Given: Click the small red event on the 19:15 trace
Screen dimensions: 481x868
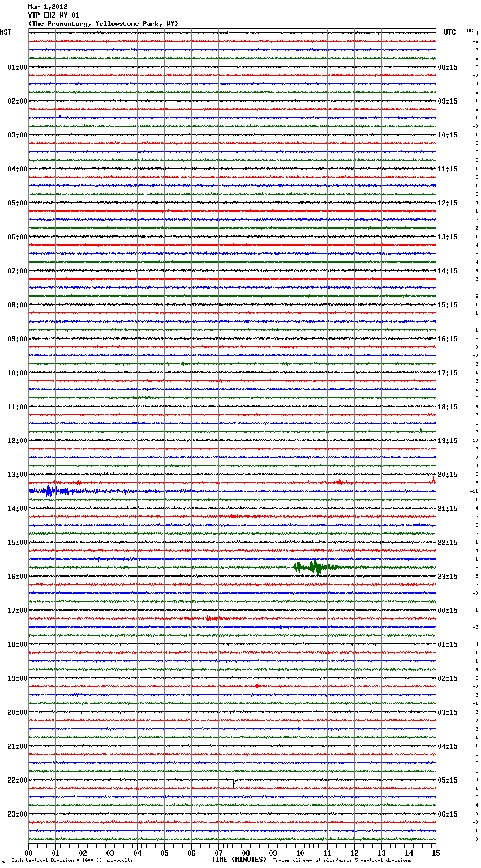Looking at the screenshot, I should click(x=258, y=686).
